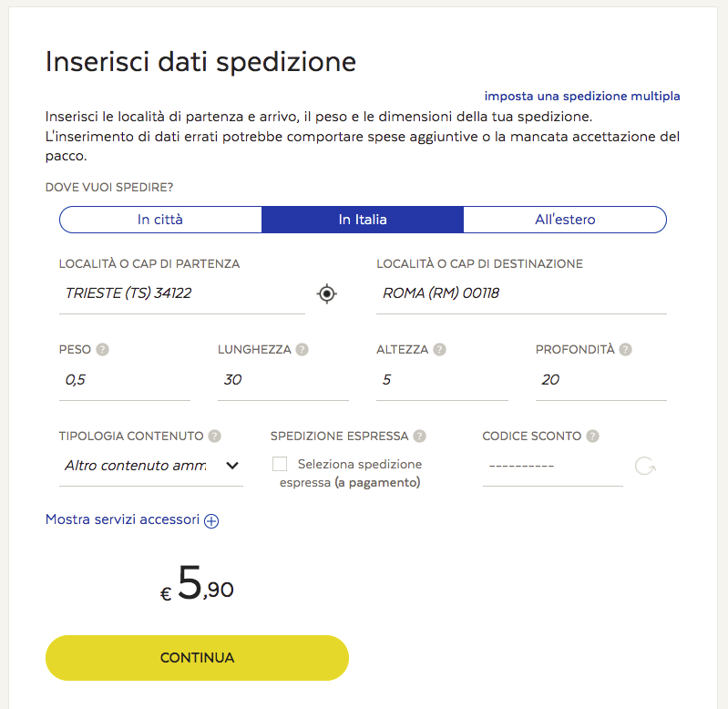Click the departure field with Trieste

coord(181,293)
